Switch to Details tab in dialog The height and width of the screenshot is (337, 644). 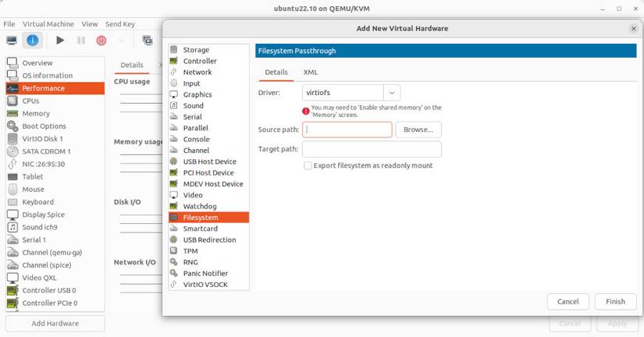276,73
